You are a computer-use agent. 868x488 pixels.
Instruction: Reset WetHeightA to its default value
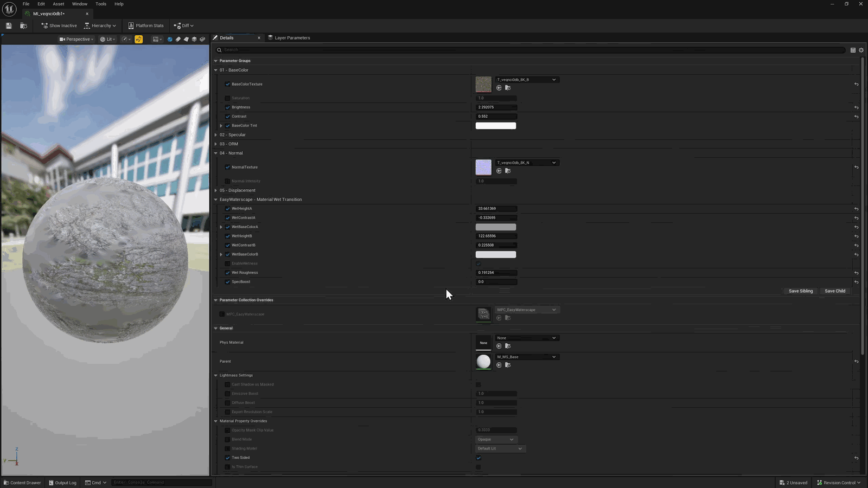coord(857,209)
